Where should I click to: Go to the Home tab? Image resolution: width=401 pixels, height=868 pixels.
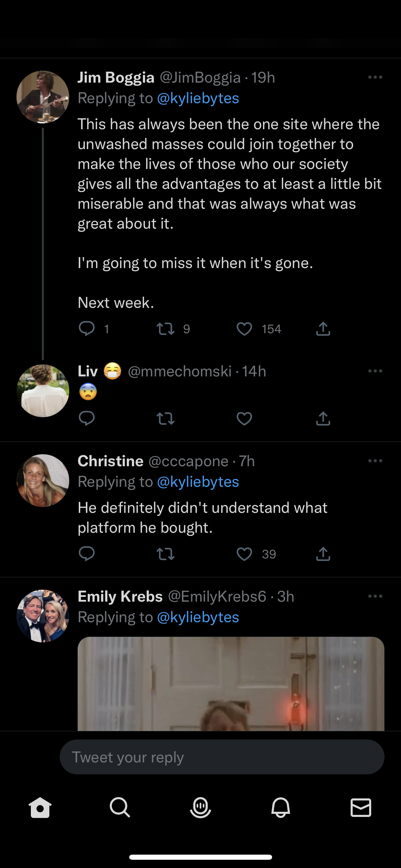[x=40, y=807]
